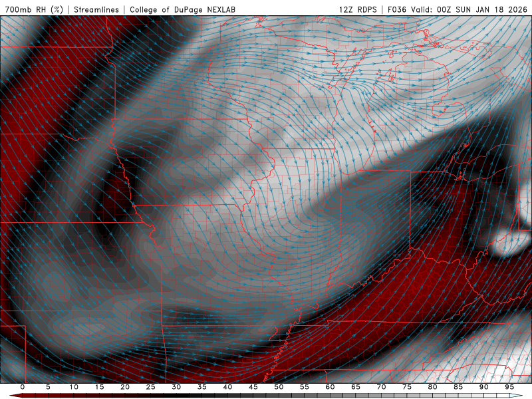Click the '40' colorbar scale label
The width and height of the screenshot is (532, 399).
coord(227,387)
